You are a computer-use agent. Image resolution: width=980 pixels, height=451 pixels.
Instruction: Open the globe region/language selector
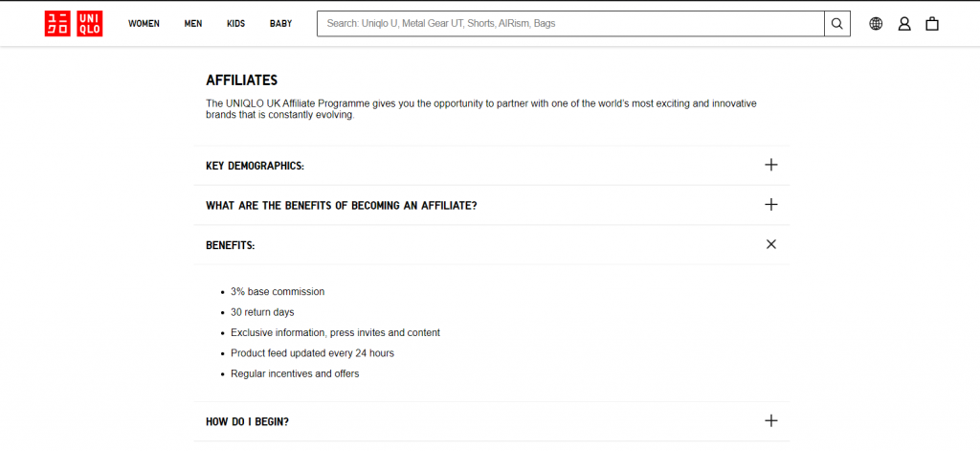pyautogui.click(x=876, y=24)
